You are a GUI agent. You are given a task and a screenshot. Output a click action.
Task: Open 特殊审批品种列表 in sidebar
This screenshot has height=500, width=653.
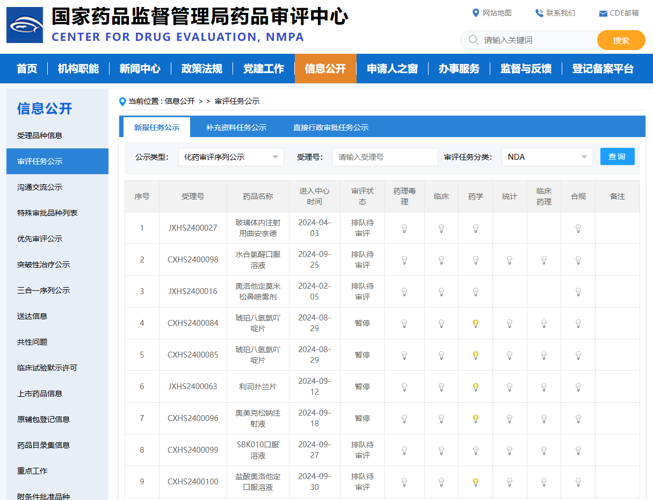coord(47,213)
